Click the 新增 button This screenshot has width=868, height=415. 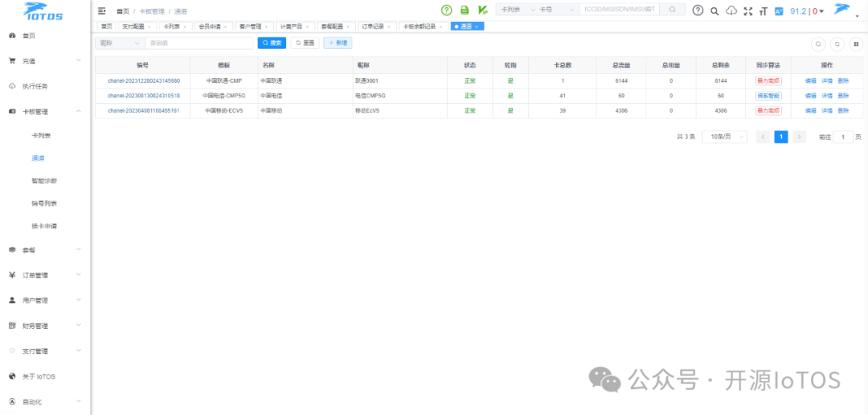(338, 43)
